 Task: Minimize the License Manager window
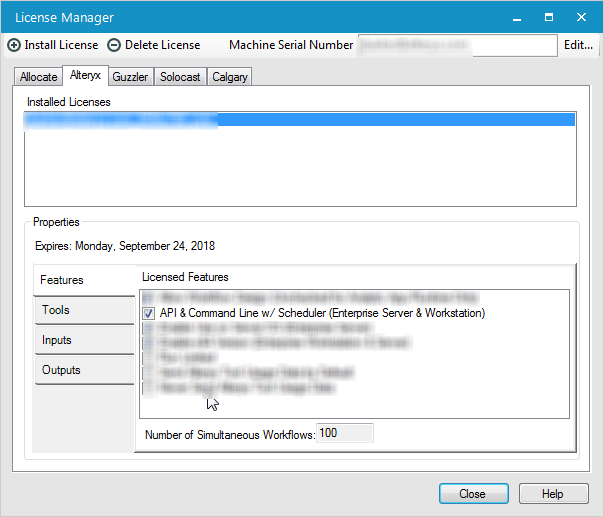(x=517, y=18)
